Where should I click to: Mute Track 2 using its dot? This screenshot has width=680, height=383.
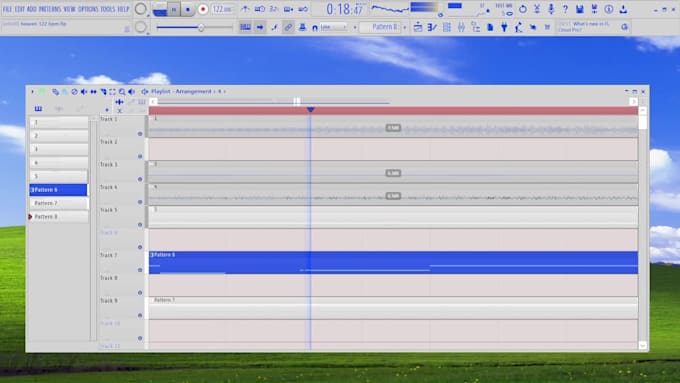click(x=140, y=156)
